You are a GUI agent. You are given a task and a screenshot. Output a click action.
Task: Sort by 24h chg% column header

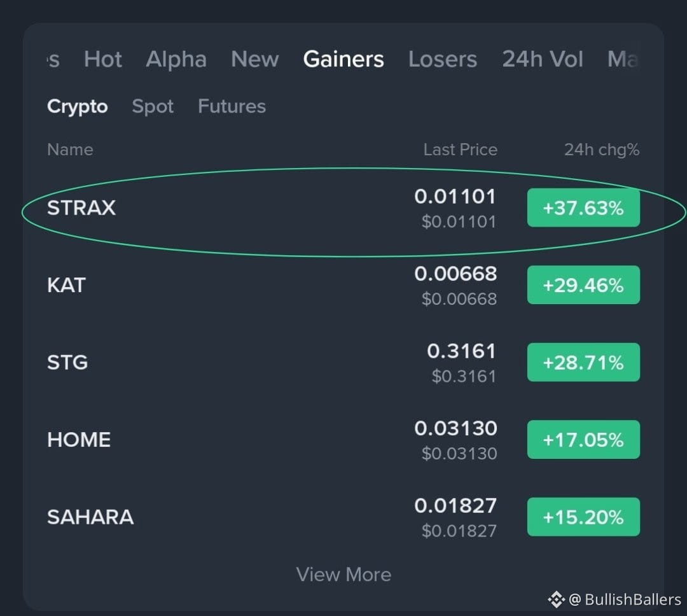(x=602, y=150)
